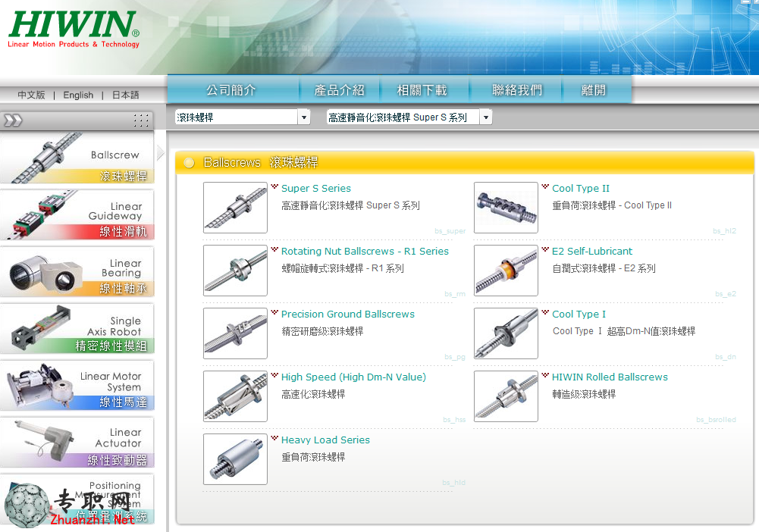Switch language to 日本語
The image size is (759, 532).
pos(125,95)
